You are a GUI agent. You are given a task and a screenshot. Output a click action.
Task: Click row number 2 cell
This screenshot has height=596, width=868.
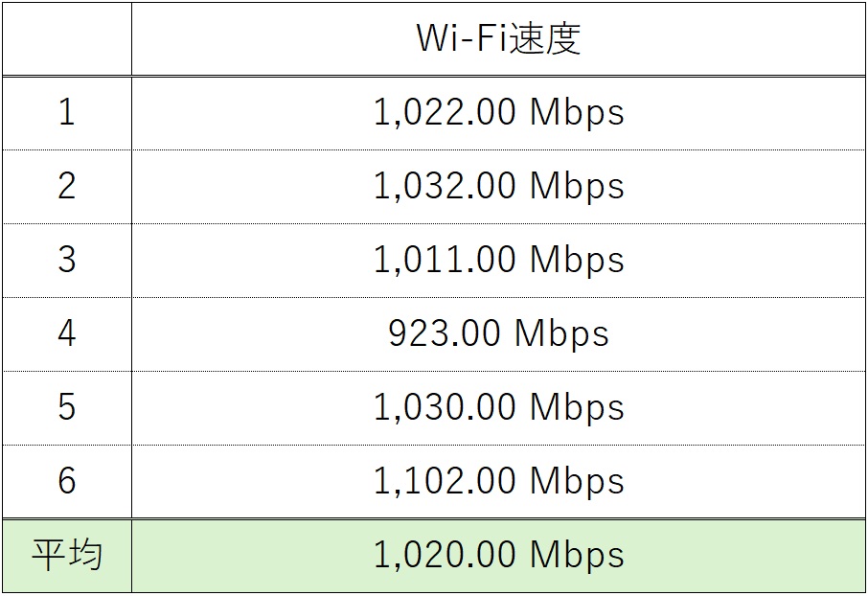point(66,186)
